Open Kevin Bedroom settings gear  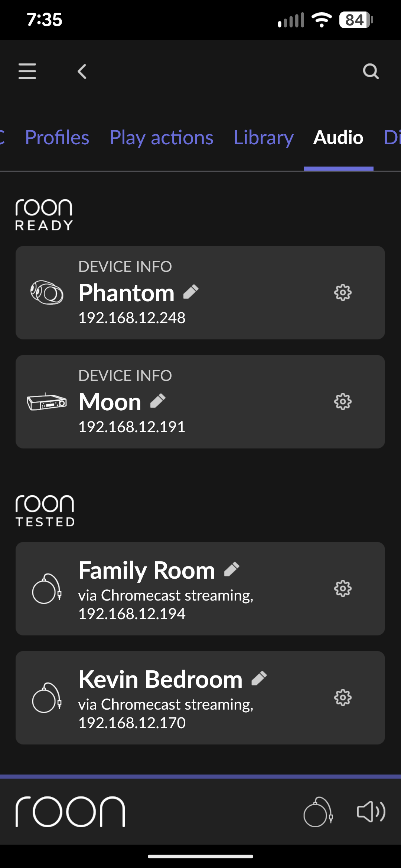(343, 698)
